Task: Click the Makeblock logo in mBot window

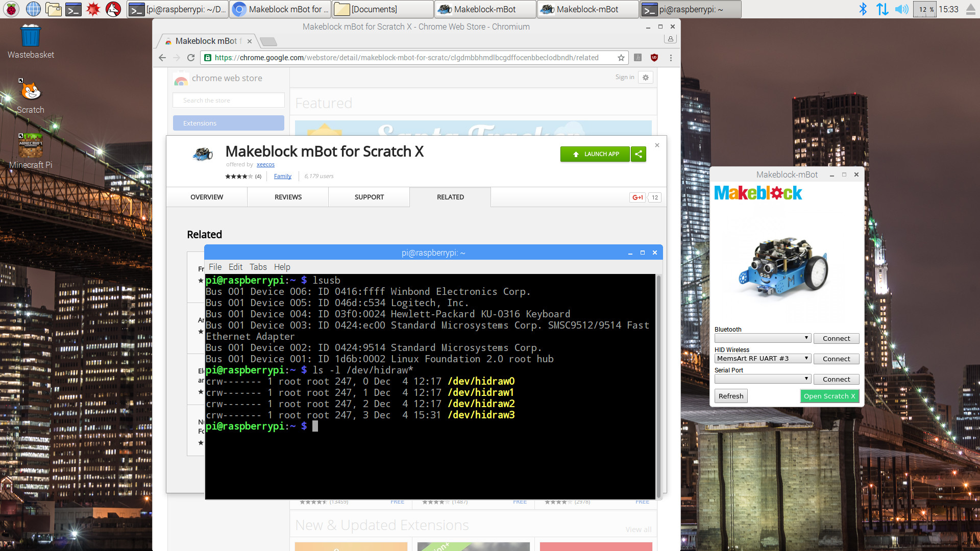Action: (x=758, y=193)
